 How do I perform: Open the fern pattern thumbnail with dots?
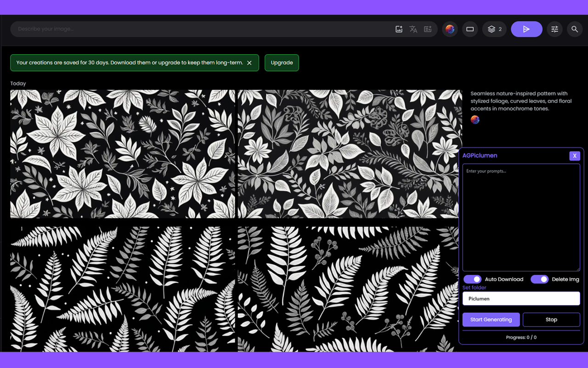123,289
